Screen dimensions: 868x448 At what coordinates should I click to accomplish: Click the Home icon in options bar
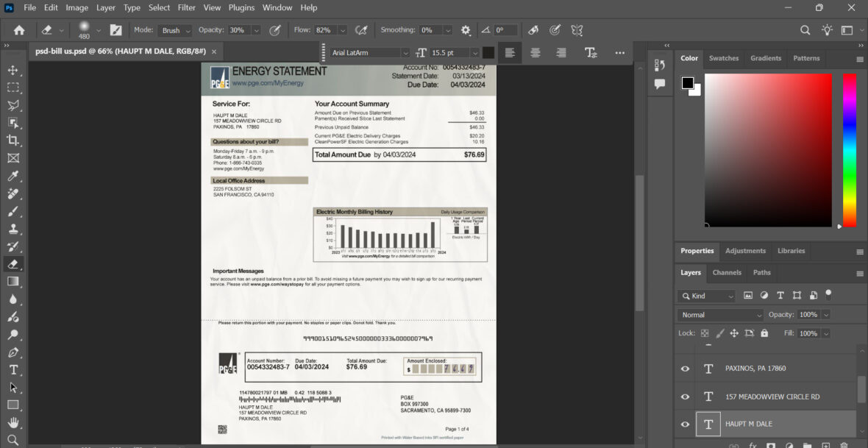click(19, 30)
